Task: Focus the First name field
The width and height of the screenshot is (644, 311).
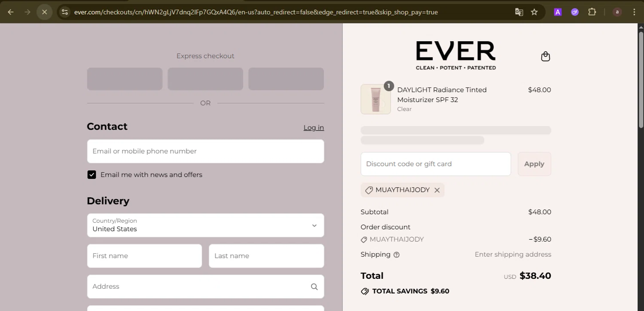Action: [144, 256]
